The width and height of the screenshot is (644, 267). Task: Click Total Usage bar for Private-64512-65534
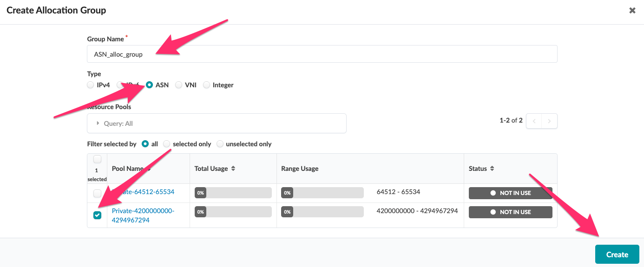[233, 193]
